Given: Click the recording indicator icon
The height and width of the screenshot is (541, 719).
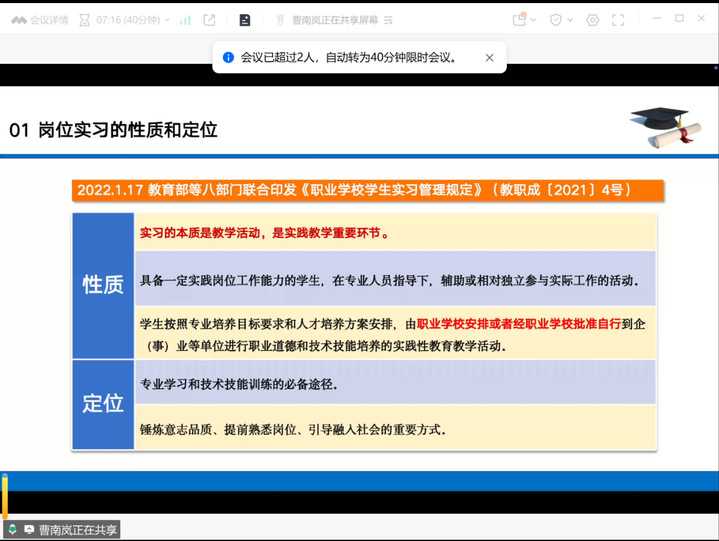Looking at the screenshot, I should pos(519,19).
